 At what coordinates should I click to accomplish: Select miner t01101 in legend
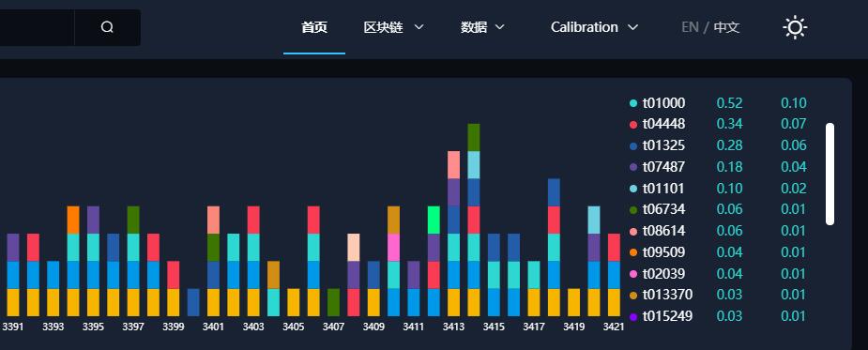click(663, 189)
